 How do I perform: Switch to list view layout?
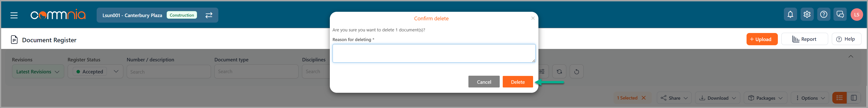[x=839, y=98]
